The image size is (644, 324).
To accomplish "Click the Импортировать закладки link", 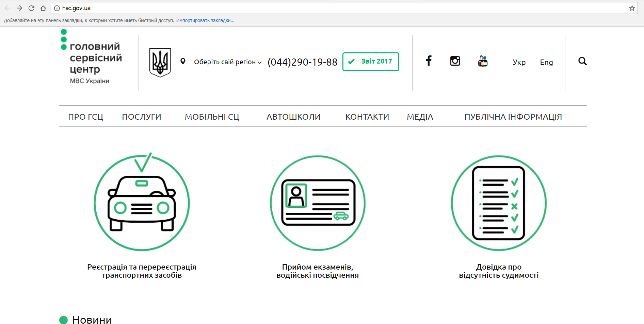I will point(205,20).
